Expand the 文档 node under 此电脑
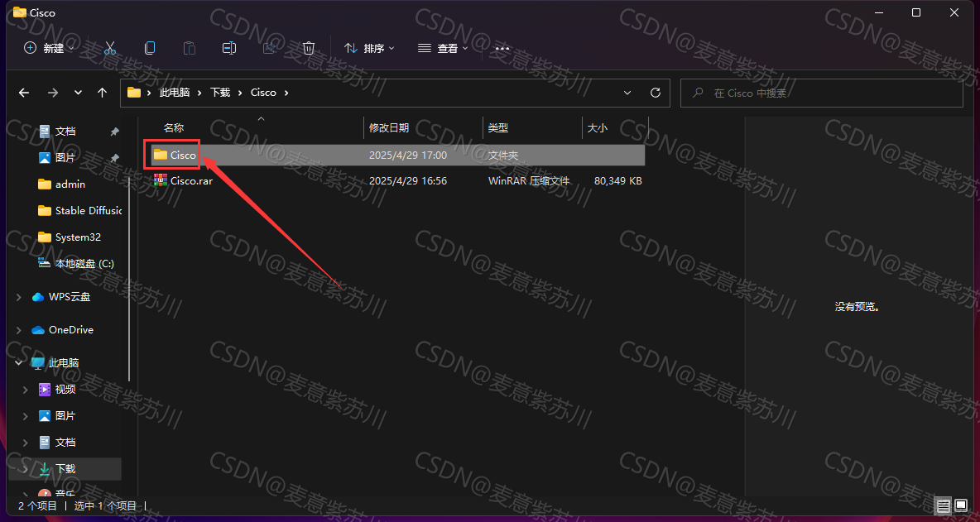Screen dimensions: 980x522 [26, 442]
